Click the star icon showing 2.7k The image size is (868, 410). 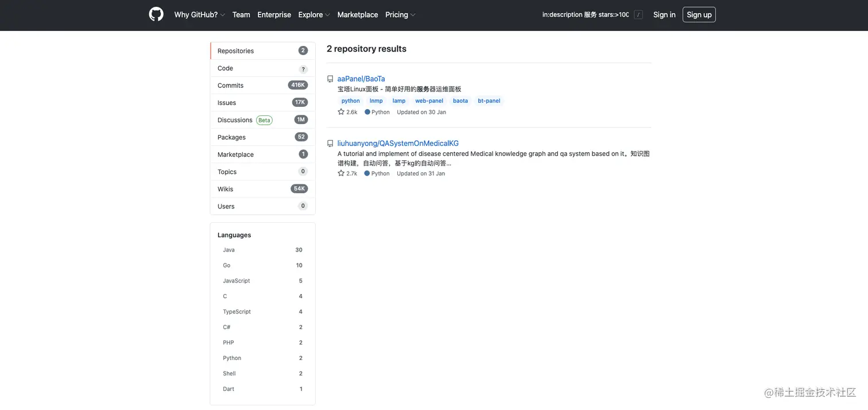(341, 173)
